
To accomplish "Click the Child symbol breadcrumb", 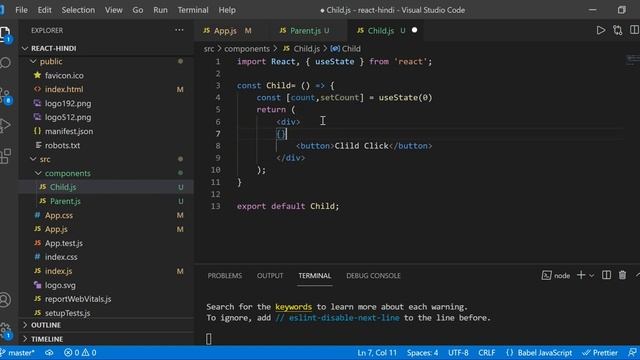I will click(x=345, y=49).
